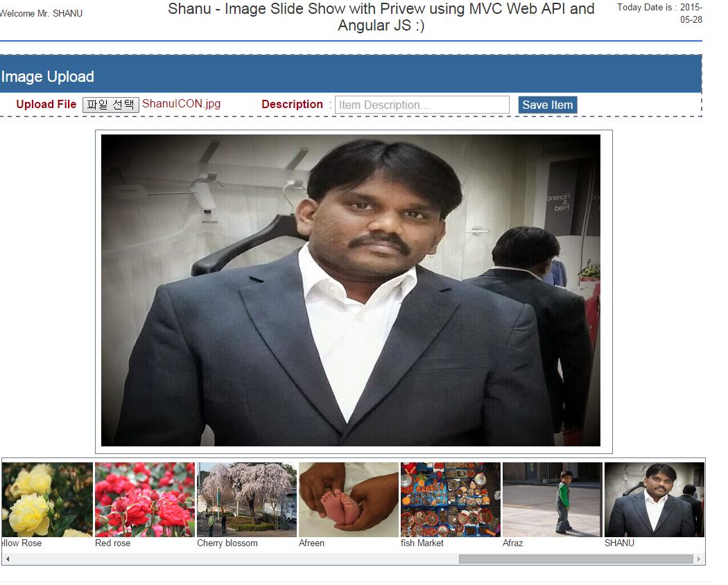Screen dimensions: 728x585
Task: Click the left scrollbar arrow
Action: [8, 559]
